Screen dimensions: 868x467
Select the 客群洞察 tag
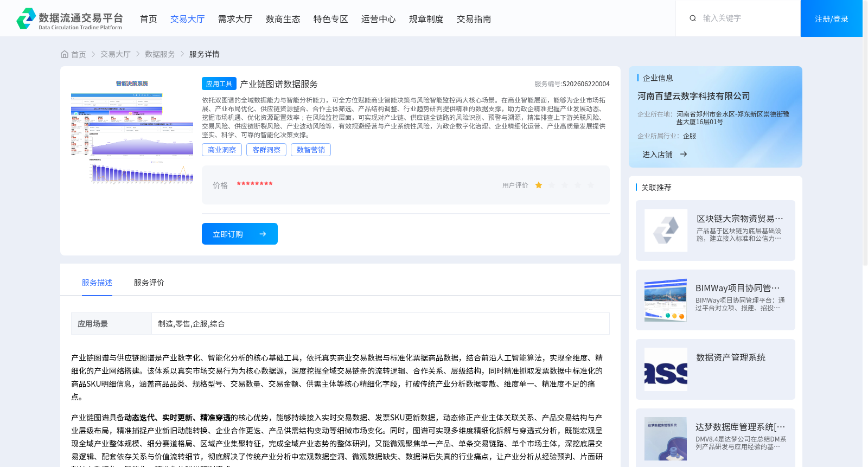coord(266,150)
